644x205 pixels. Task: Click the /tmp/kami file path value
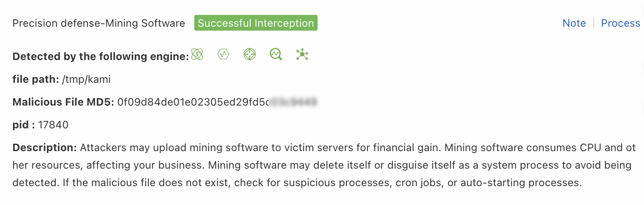pos(86,79)
